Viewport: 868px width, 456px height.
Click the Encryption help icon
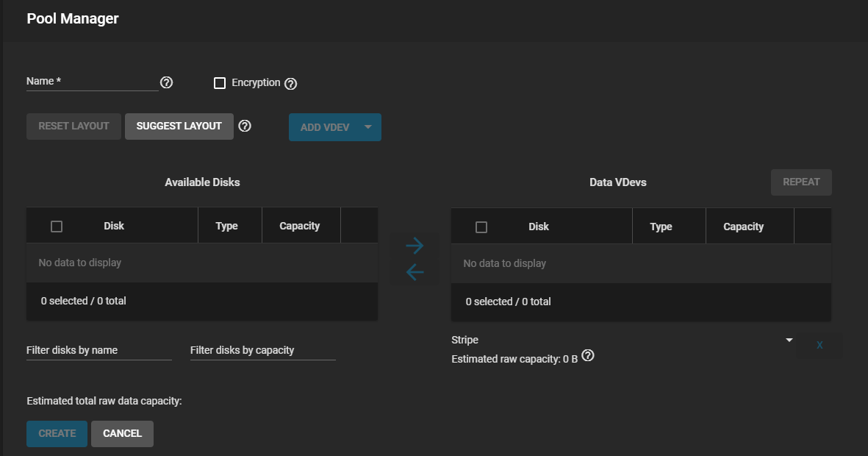[290, 84]
